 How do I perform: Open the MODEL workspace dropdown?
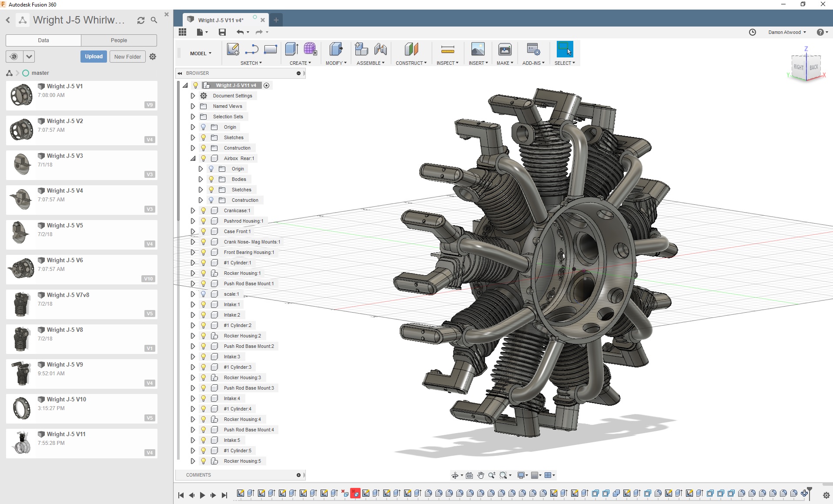pos(201,53)
